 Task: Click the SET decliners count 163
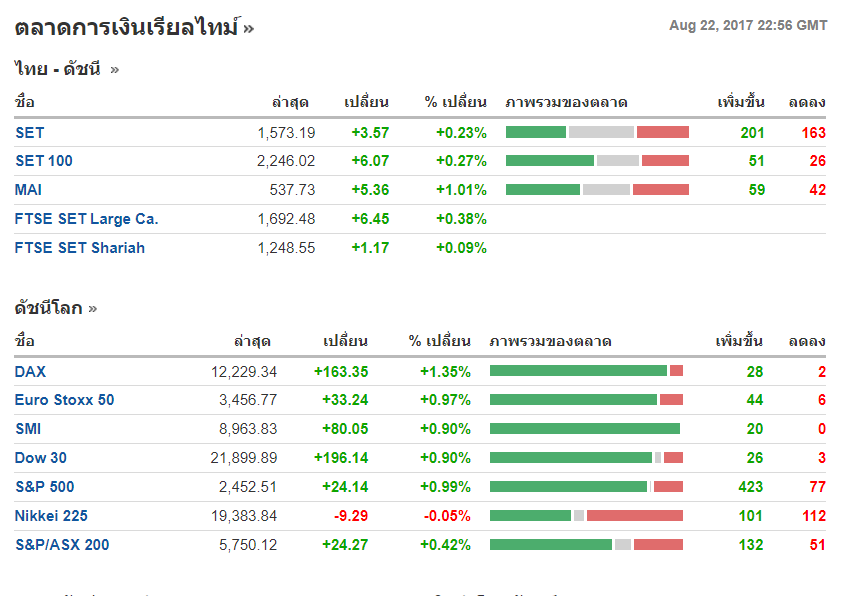[x=813, y=132]
